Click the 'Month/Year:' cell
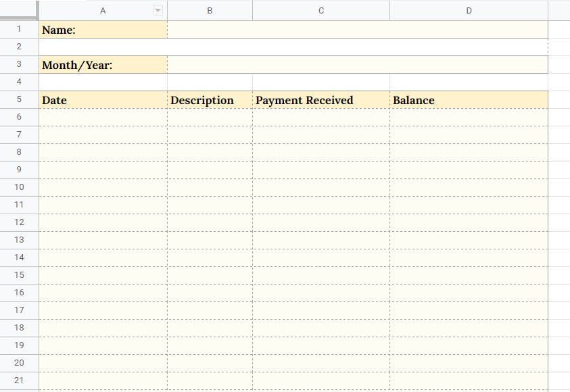 click(103, 65)
